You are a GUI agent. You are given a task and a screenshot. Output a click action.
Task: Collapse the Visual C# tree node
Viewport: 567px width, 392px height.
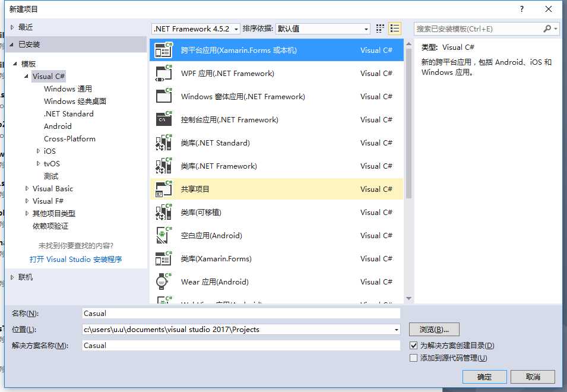pyautogui.click(x=26, y=76)
